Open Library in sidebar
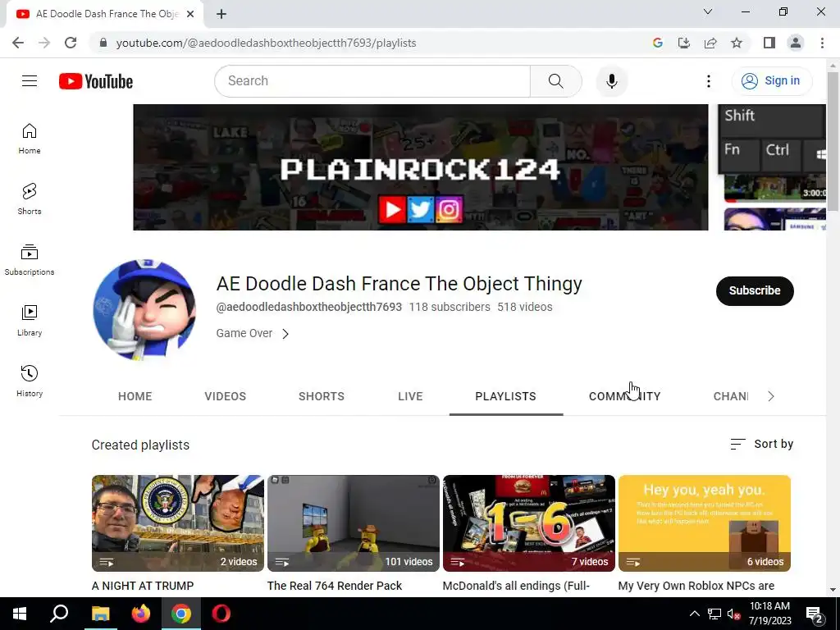Image resolution: width=840 pixels, height=630 pixels. 30,321
